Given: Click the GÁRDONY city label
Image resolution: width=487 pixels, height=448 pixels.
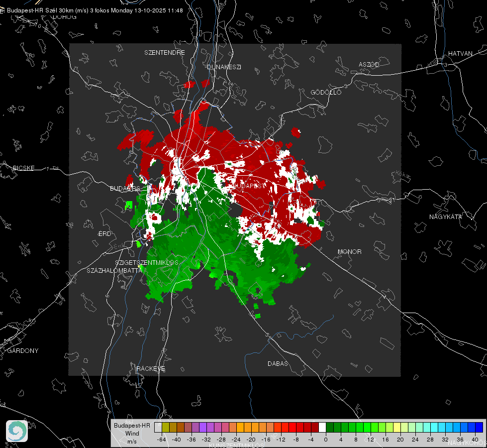Looking at the screenshot, I should pyautogui.click(x=23, y=351).
